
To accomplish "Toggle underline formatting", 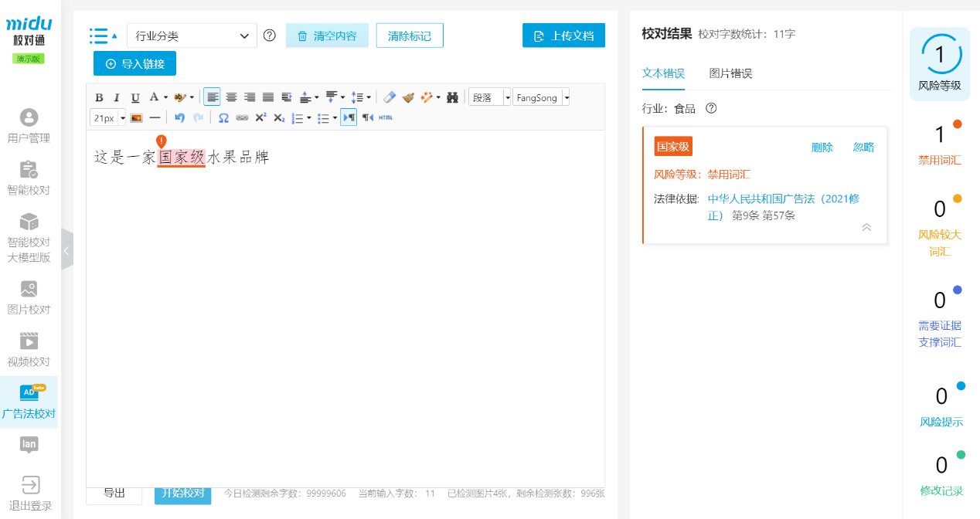I will click(135, 97).
